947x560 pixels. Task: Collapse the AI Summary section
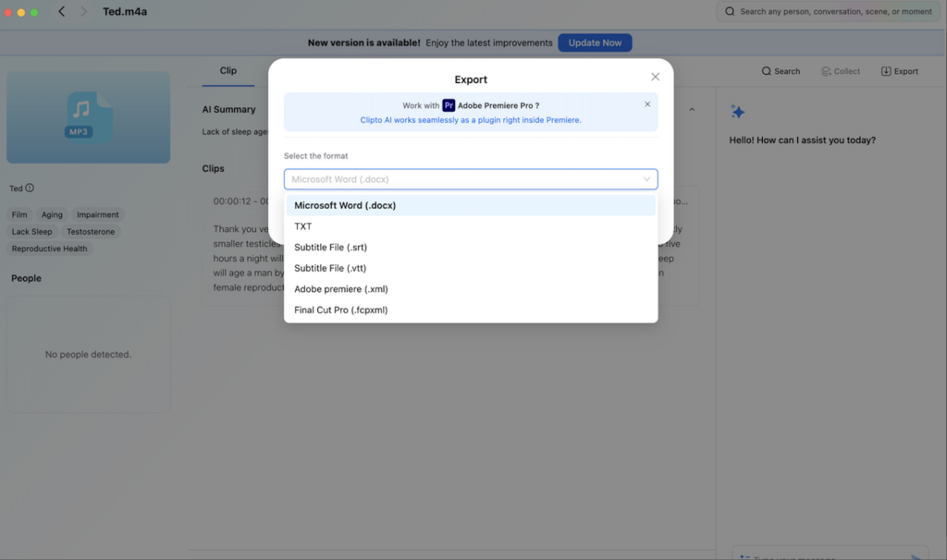692,109
